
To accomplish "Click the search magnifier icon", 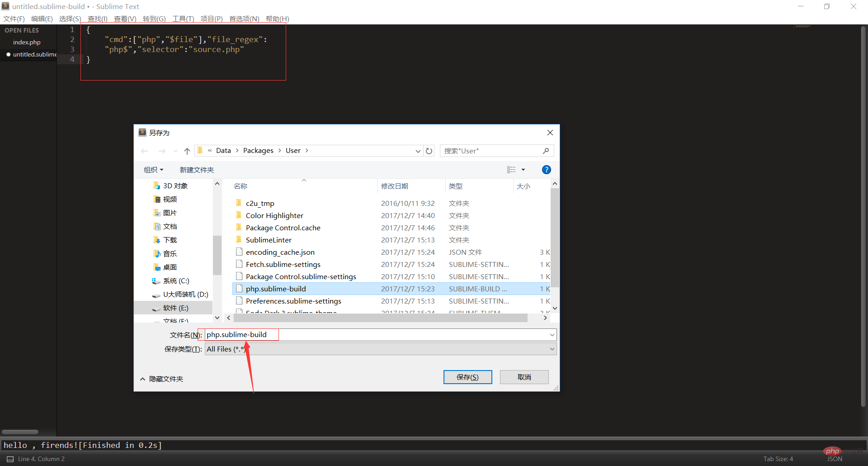I will pyautogui.click(x=546, y=151).
